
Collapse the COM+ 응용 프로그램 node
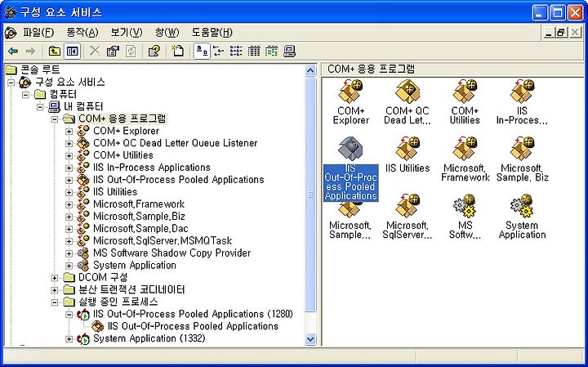(x=55, y=119)
